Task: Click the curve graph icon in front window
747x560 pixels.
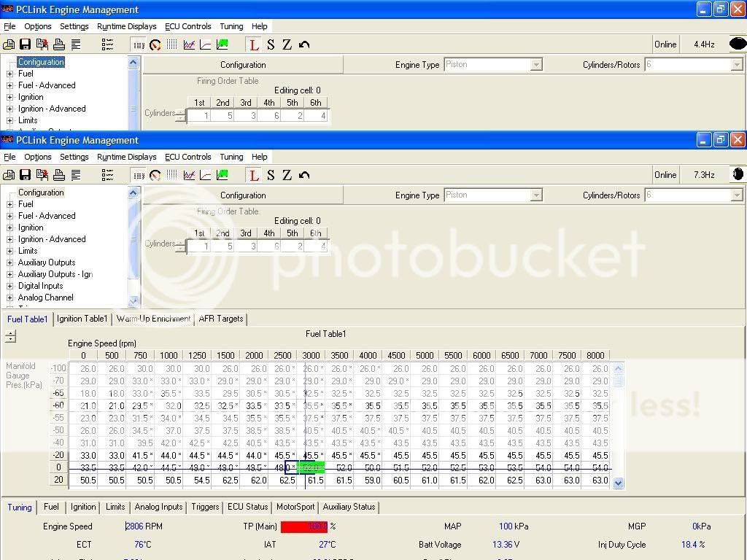Action: 205,175
